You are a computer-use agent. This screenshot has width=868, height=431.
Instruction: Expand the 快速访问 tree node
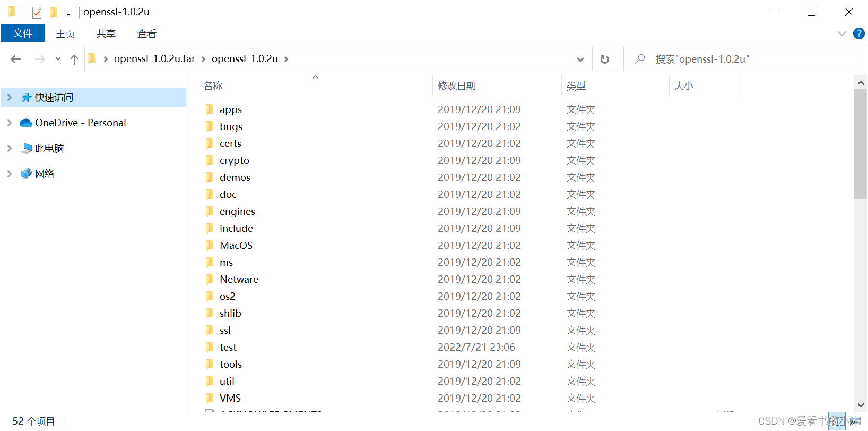click(9, 97)
